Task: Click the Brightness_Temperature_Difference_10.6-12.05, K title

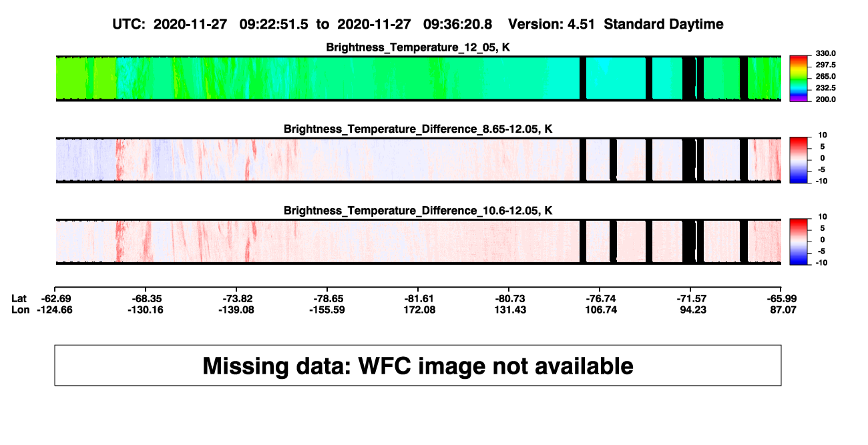Action: click(418, 210)
